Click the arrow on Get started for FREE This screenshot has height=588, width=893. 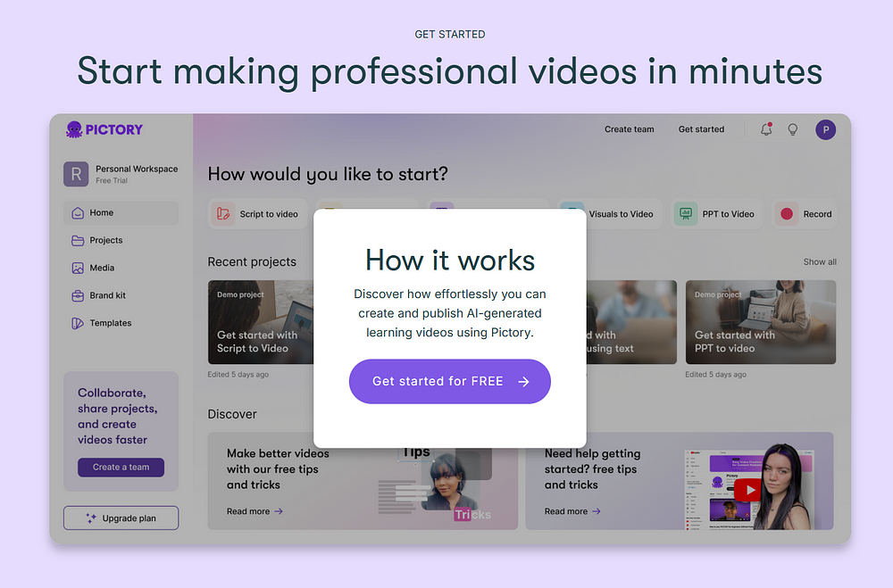click(523, 381)
